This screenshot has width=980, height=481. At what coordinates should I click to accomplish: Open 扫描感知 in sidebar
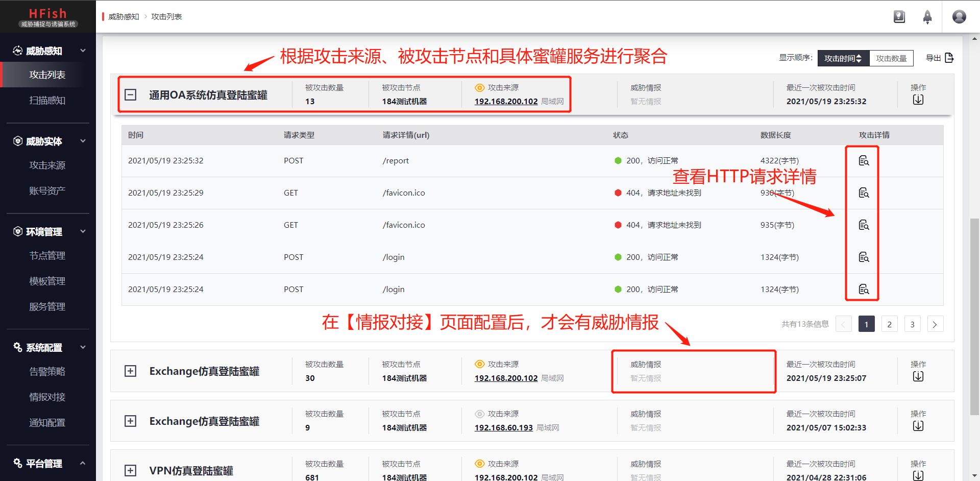[x=47, y=101]
